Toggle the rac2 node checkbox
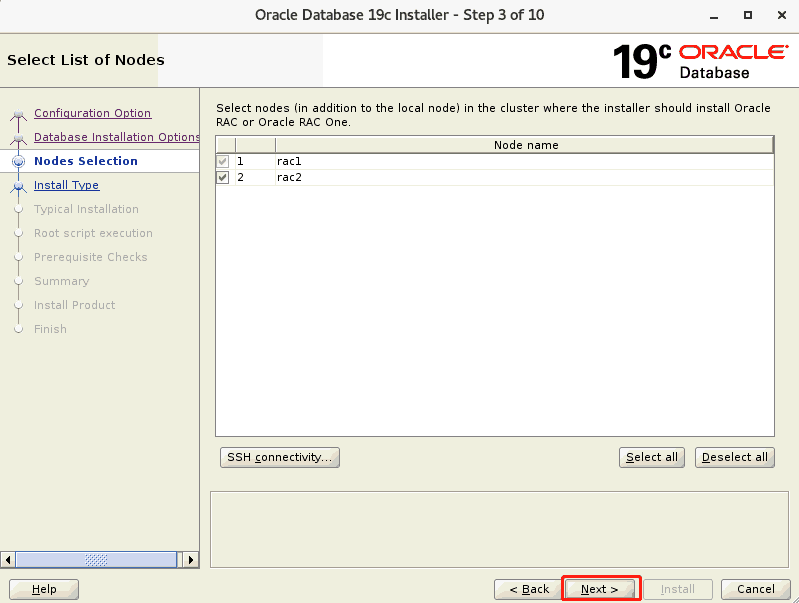Image resolution: width=799 pixels, height=603 pixels. [x=223, y=177]
